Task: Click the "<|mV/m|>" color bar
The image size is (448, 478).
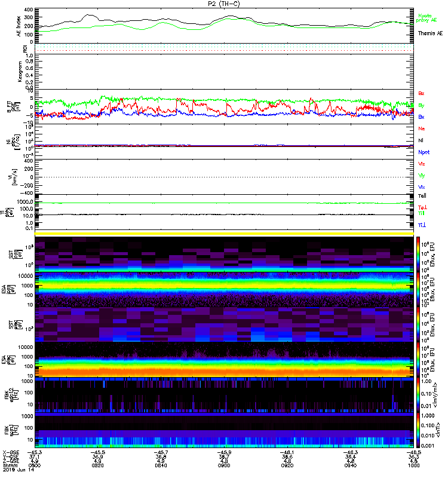Action: click(x=419, y=395)
